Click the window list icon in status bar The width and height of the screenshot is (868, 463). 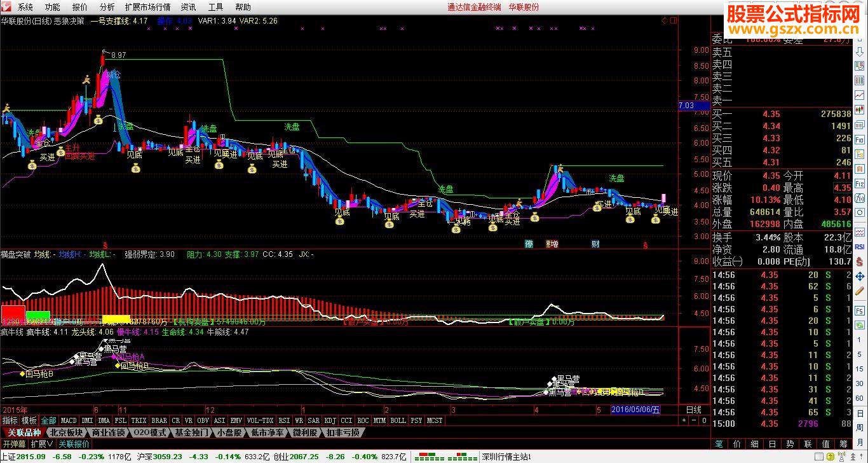(819, 457)
